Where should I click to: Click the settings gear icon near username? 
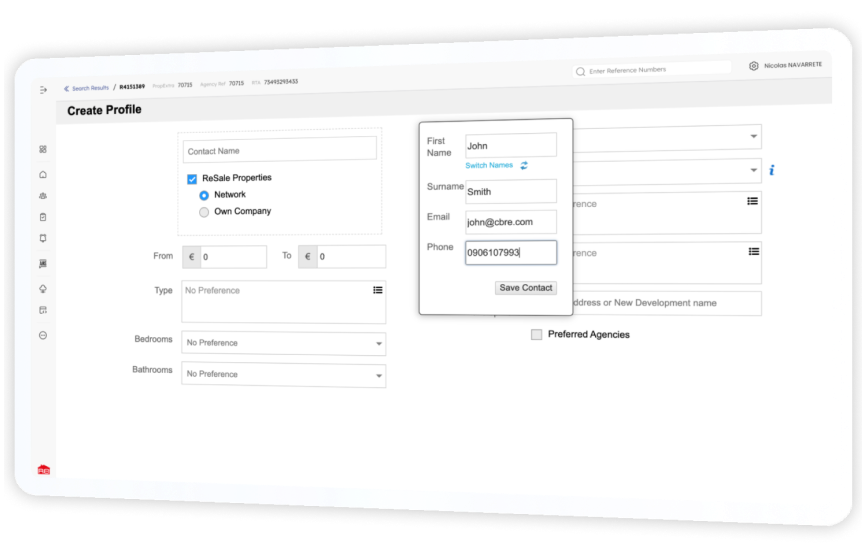753,66
